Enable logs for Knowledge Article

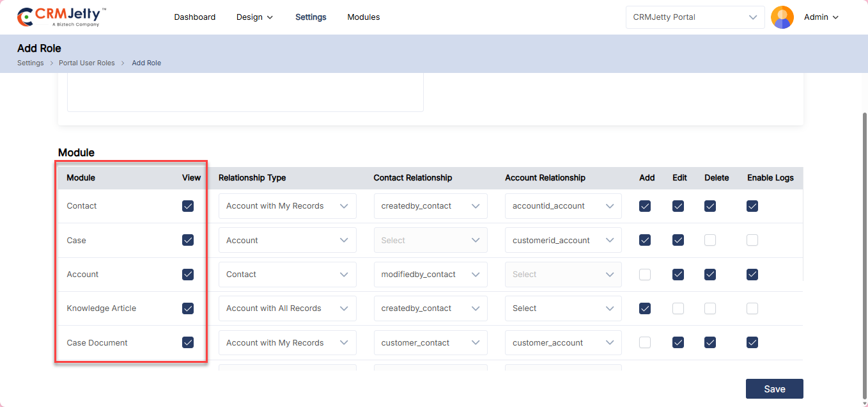752,308
